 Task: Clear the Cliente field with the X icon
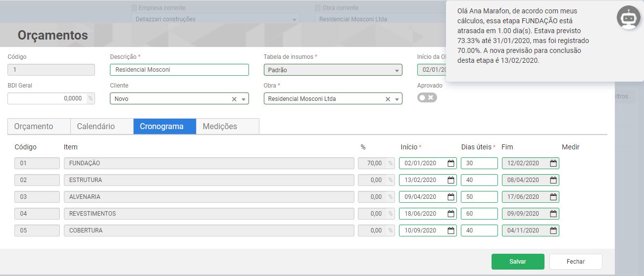(234, 99)
